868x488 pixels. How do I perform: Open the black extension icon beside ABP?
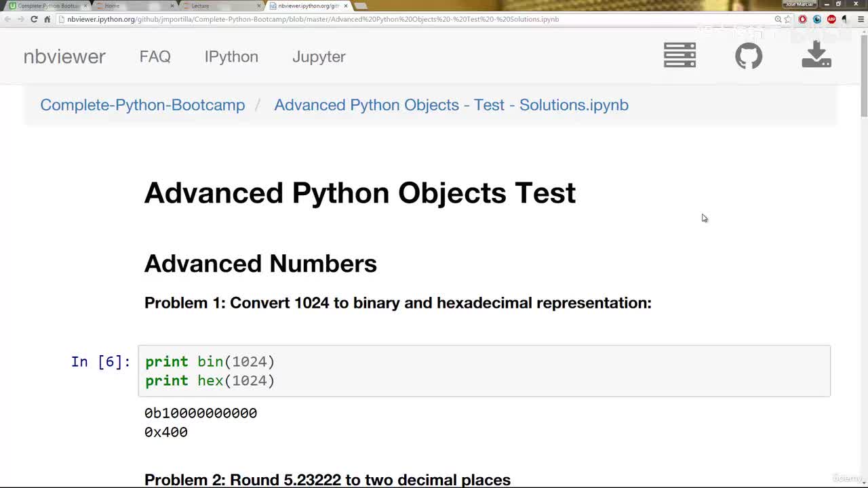(x=845, y=19)
